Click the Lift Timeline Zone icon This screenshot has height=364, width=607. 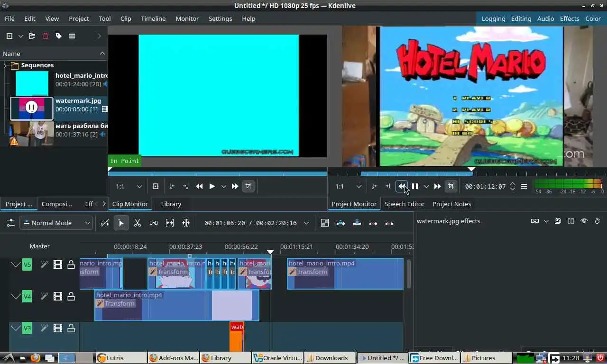(389, 223)
